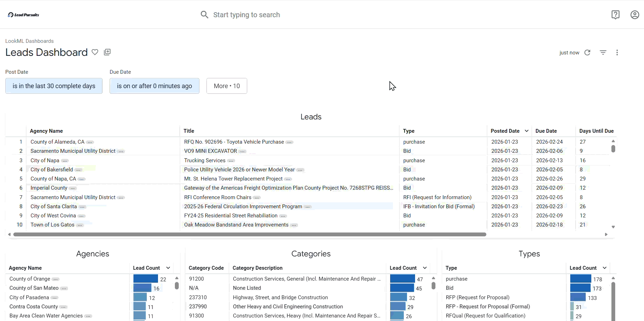Open Due Date filter on or after 0 minutes

click(x=155, y=86)
